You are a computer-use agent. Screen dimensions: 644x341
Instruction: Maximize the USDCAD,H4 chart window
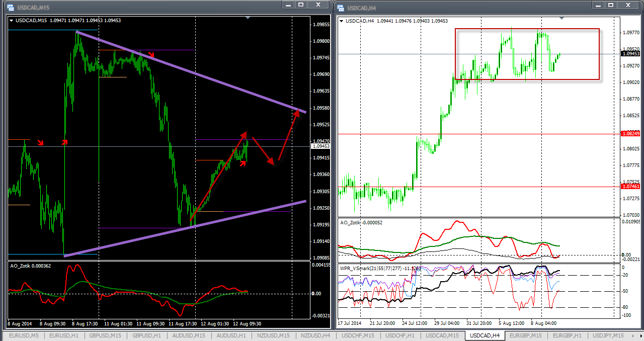[613, 5]
